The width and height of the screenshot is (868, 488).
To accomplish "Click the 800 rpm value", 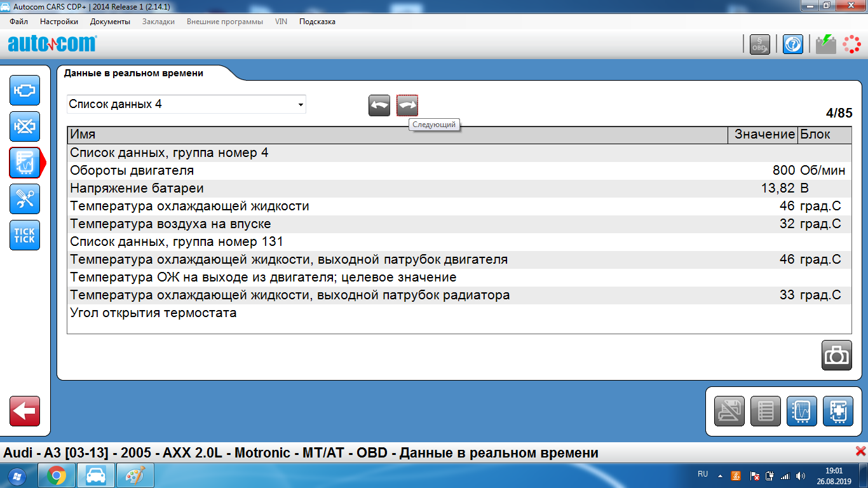I will [784, 170].
